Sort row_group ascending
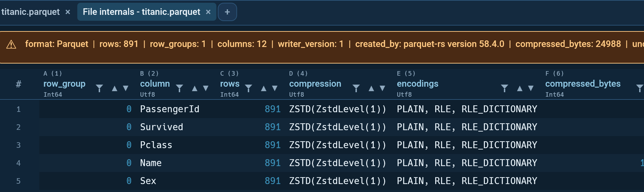The height and width of the screenshot is (192, 644). 115,88
